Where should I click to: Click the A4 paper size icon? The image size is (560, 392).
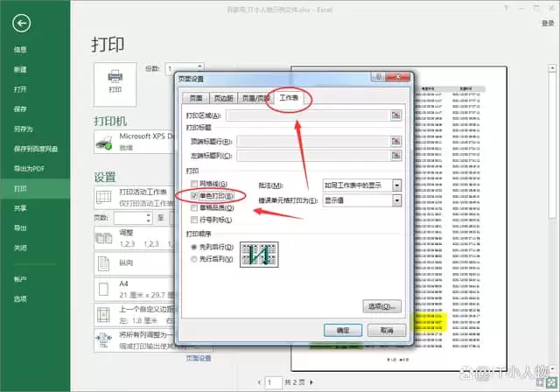tap(103, 289)
